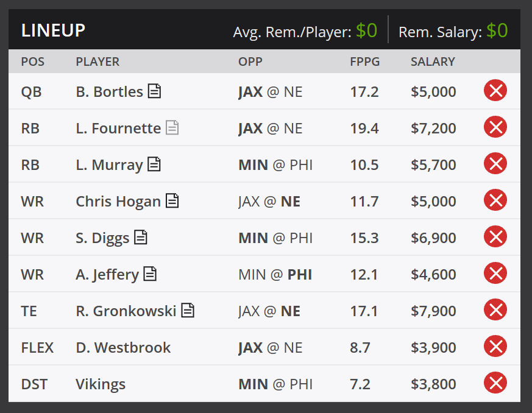The height and width of the screenshot is (413, 532).
Task: Open R. Gronkowski notes icon
Action: click(x=188, y=310)
